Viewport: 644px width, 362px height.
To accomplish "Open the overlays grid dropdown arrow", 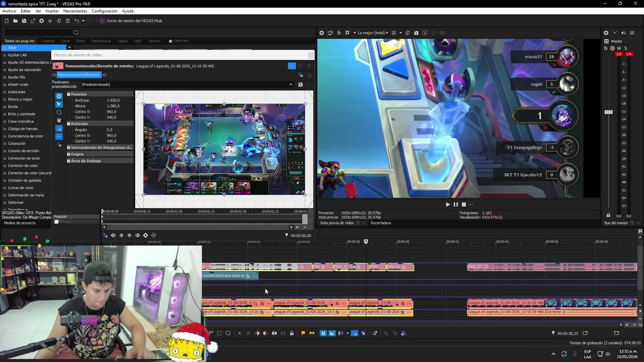I will click(400, 33).
